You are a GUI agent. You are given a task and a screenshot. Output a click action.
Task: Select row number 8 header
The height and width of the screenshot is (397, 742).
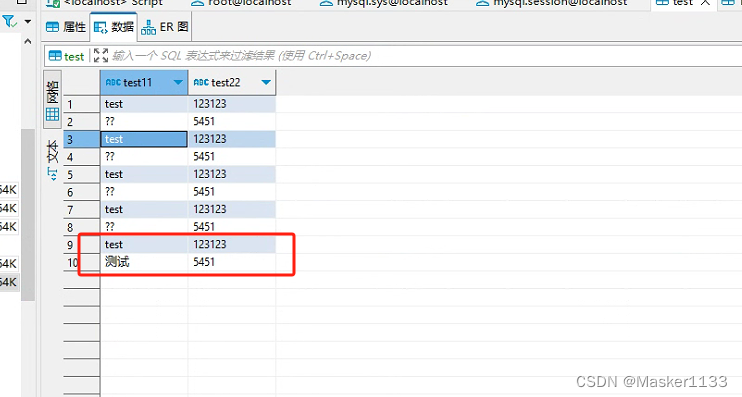pyautogui.click(x=81, y=227)
